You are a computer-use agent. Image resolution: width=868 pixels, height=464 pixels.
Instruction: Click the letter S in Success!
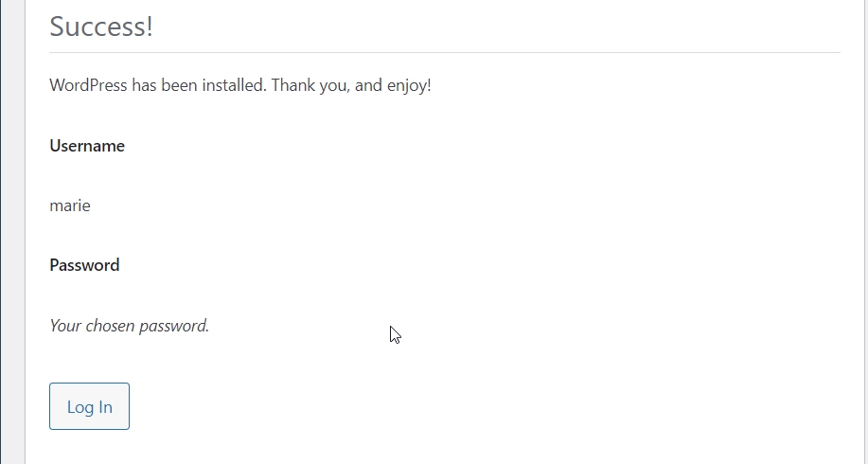[57, 27]
